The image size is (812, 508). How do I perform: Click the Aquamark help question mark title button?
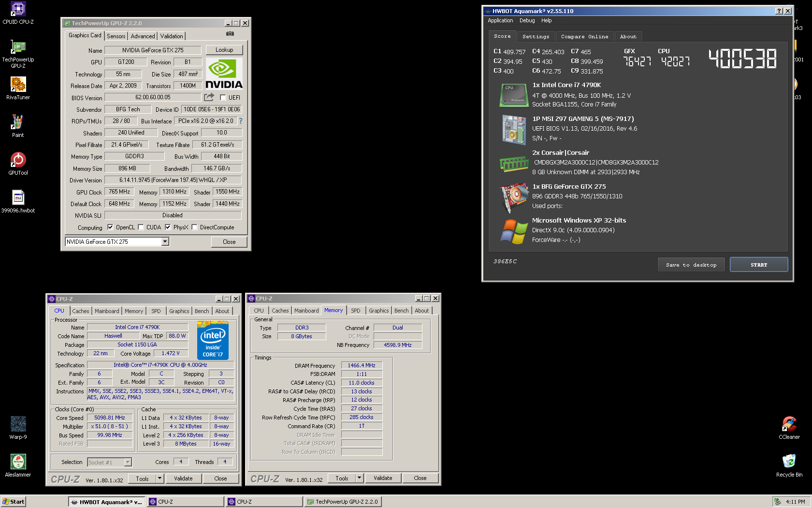779,11
